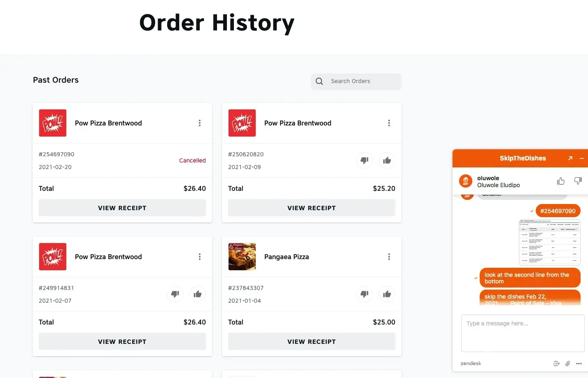The height and width of the screenshot is (378, 588).
Task: Thumbs up order #250620820
Action: [x=387, y=160]
